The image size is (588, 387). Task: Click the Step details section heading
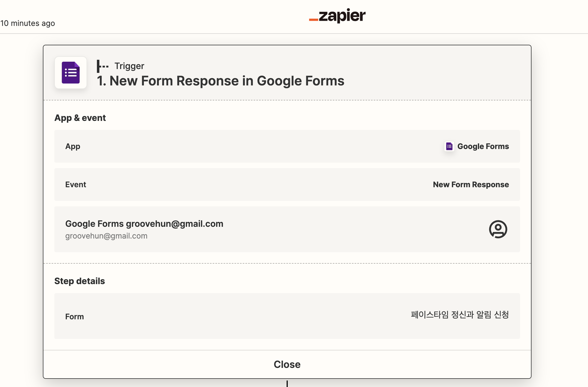79,281
